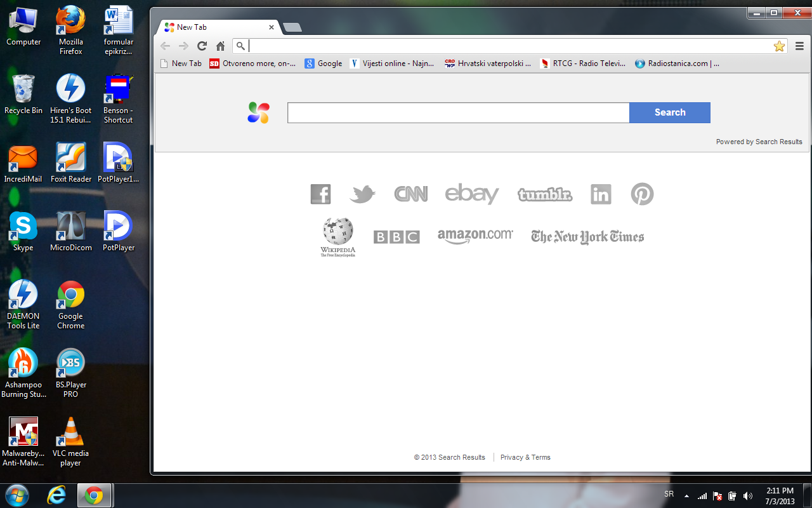Open Foxit Reader desktop shortcut

(71, 164)
